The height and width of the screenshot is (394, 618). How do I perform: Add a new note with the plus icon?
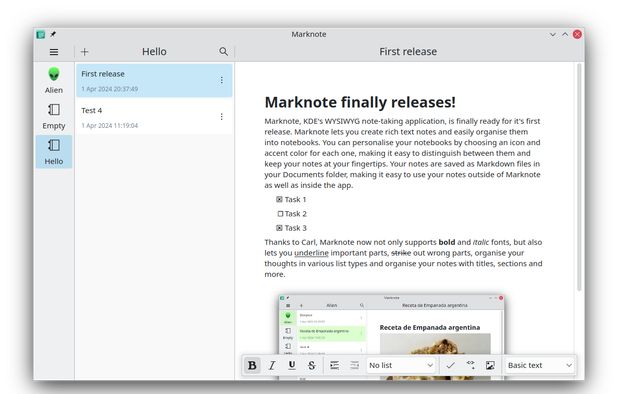point(84,52)
